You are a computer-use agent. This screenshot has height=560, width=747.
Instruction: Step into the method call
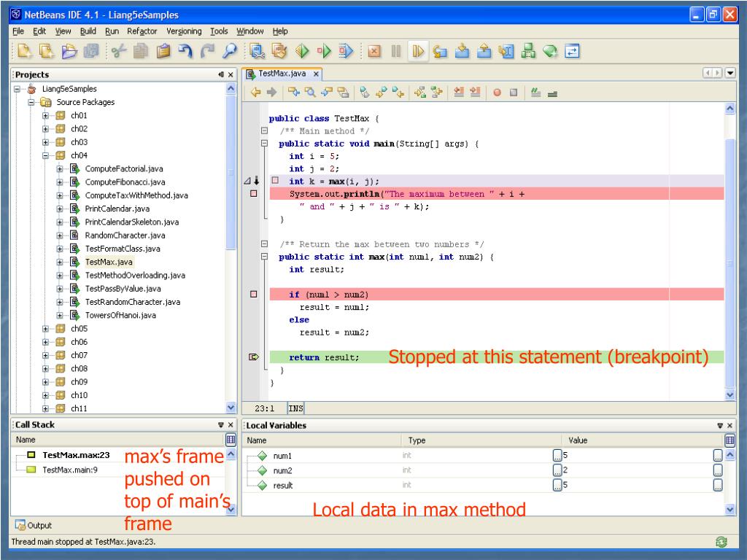pos(462,51)
